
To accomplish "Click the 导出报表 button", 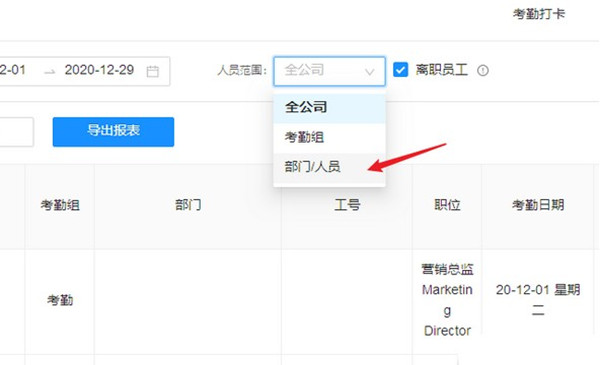I will point(113,132).
